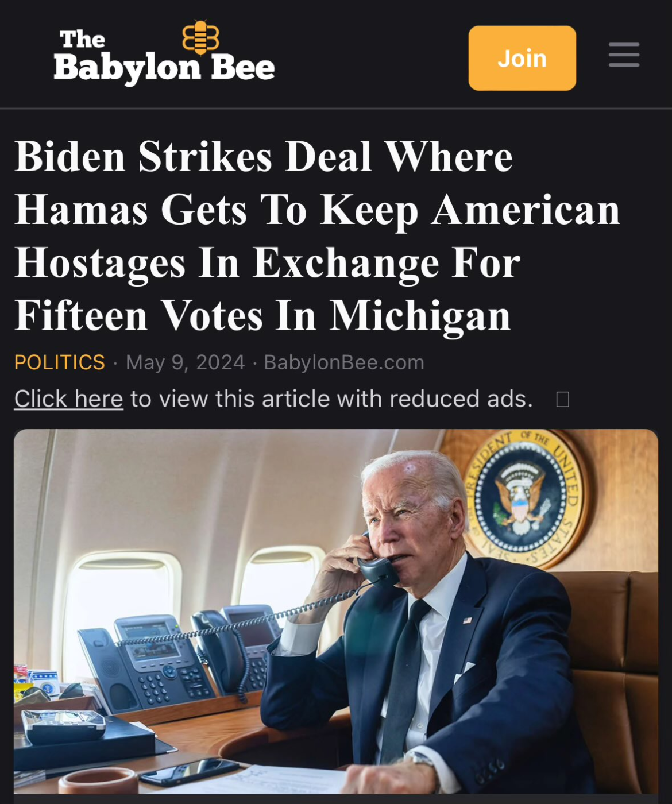Select the Biden Strikes Deal headline

point(317,235)
